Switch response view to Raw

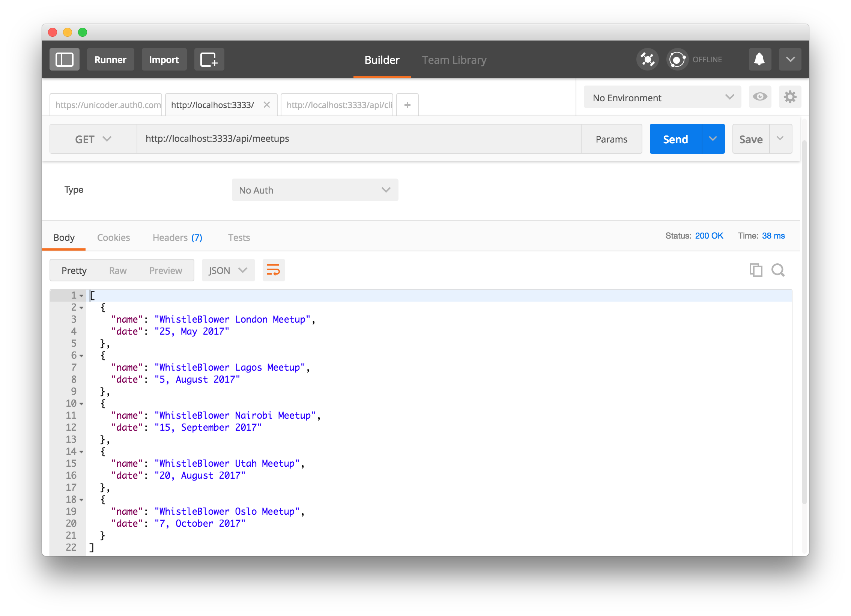pyautogui.click(x=118, y=270)
